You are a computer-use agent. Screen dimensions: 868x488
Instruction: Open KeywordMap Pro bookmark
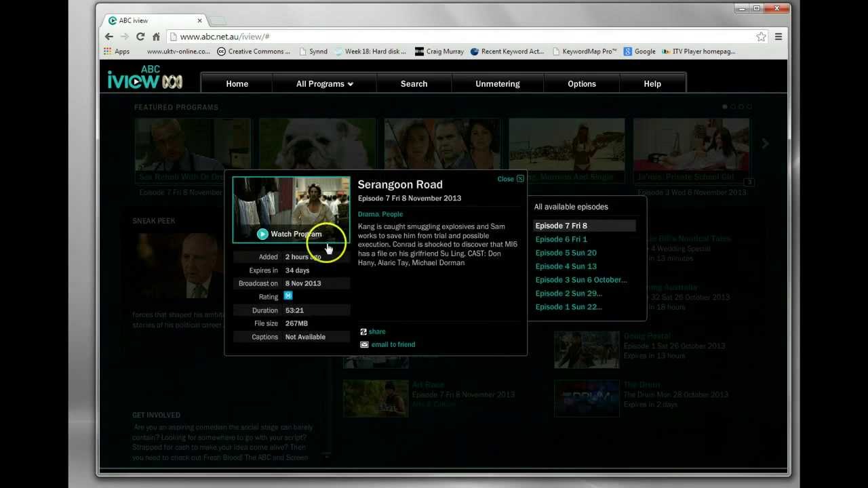(585, 52)
